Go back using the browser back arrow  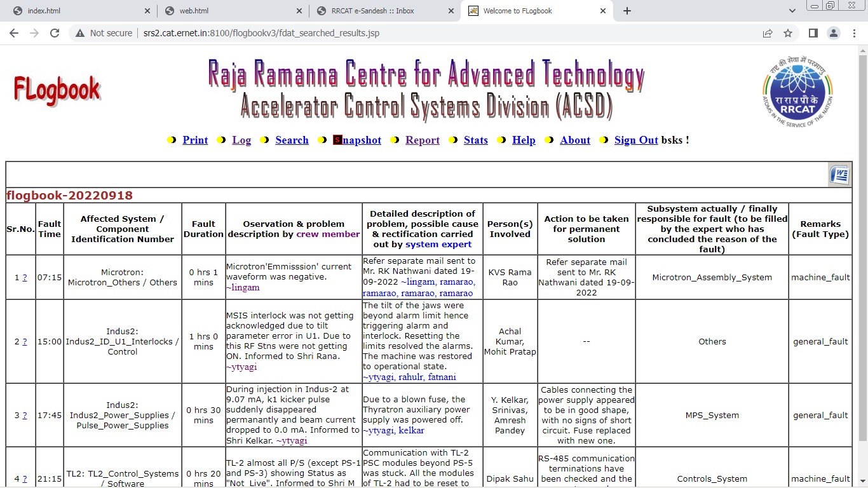[14, 33]
